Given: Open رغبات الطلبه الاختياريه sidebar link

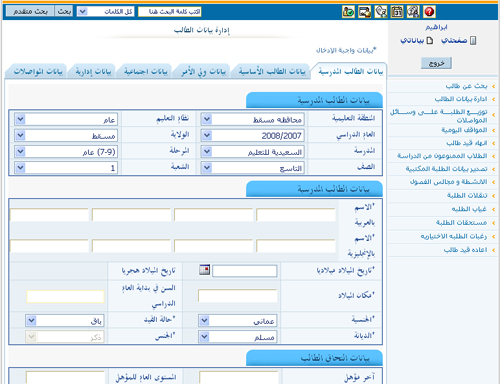Looking at the screenshot, I should pyautogui.click(x=453, y=236).
